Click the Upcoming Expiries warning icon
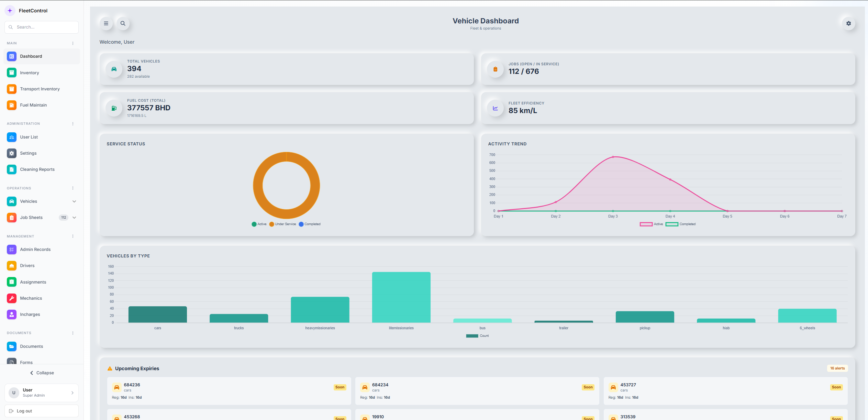 click(110, 368)
